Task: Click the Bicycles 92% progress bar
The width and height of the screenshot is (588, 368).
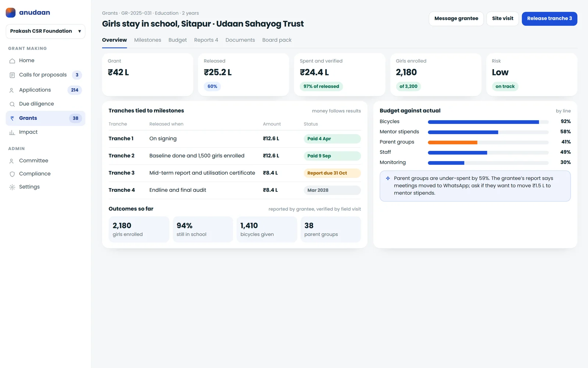Action: [488, 122]
